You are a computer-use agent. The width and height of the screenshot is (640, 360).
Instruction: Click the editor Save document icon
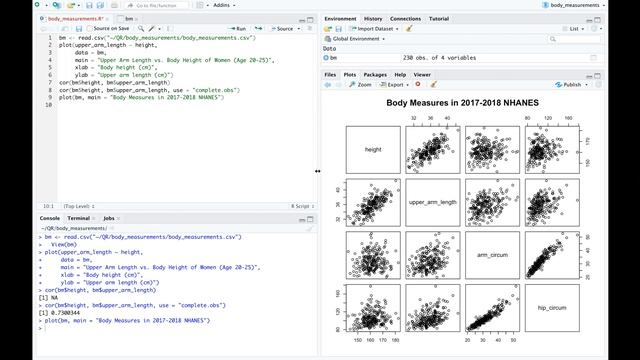click(79, 29)
